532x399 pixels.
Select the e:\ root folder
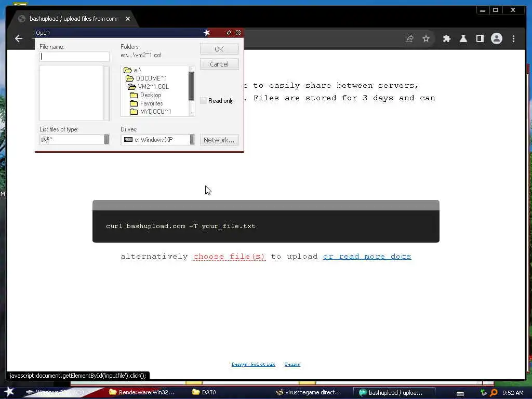click(x=132, y=70)
